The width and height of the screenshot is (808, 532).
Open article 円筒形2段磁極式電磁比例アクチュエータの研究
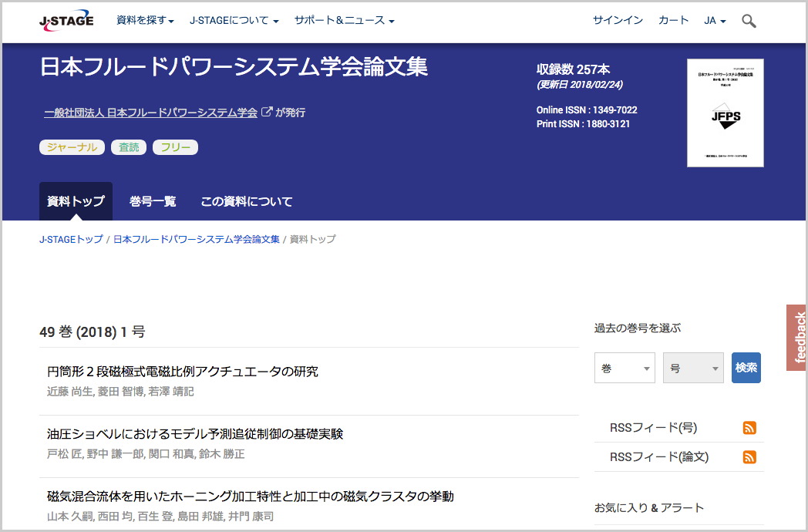click(x=183, y=372)
